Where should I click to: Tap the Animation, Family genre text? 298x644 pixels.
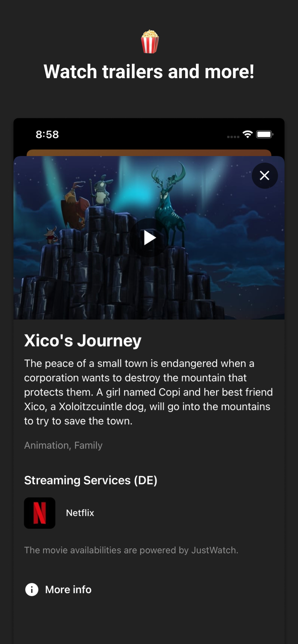pos(63,445)
